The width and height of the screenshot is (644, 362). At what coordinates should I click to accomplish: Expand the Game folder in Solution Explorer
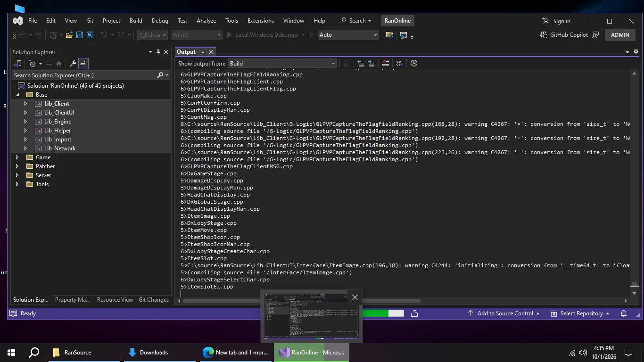pyautogui.click(x=17, y=157)
